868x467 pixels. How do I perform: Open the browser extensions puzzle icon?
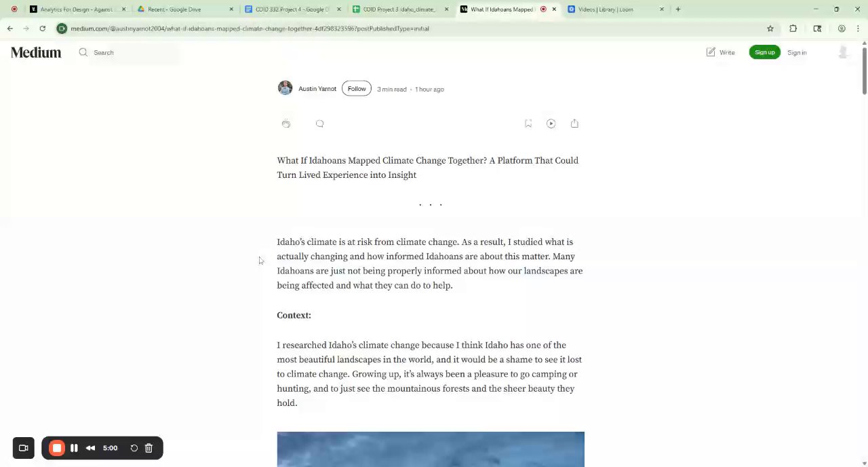[x=793, y=29]
